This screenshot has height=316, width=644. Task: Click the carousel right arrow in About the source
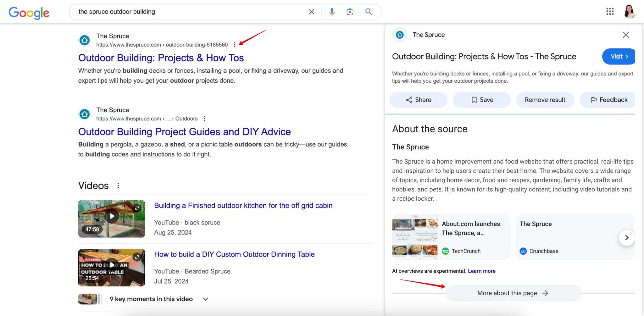coord(626,238)
